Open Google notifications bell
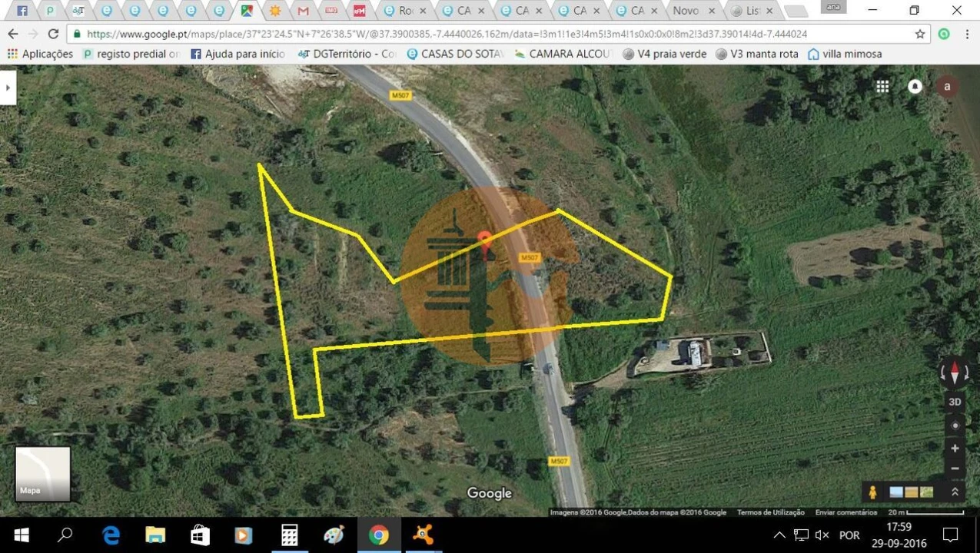 tap(915, 86)
